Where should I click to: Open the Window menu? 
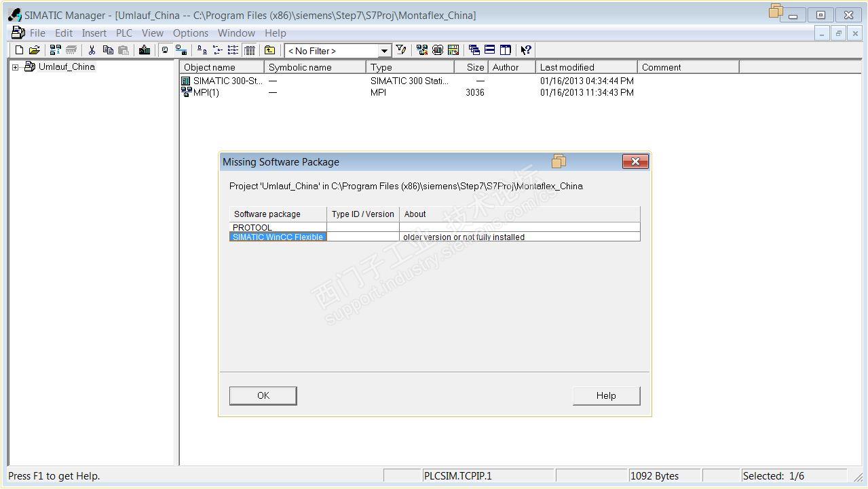pos(236,33)
